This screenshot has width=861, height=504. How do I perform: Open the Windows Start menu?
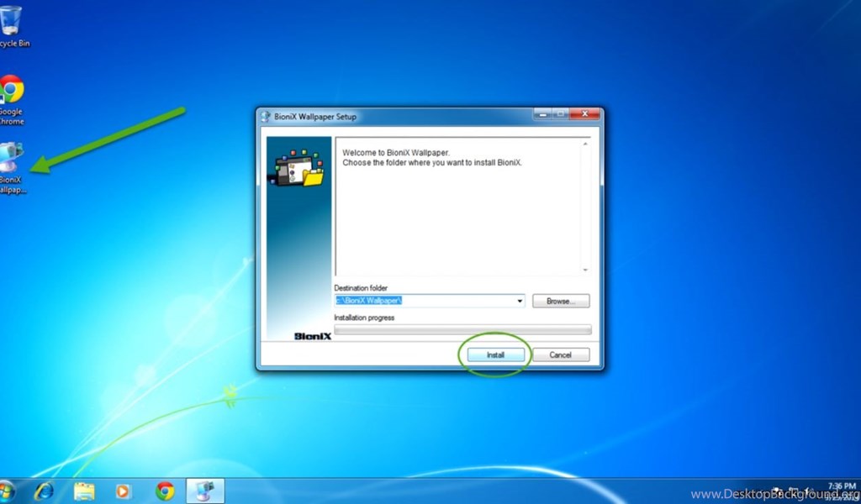pos(7,491)
